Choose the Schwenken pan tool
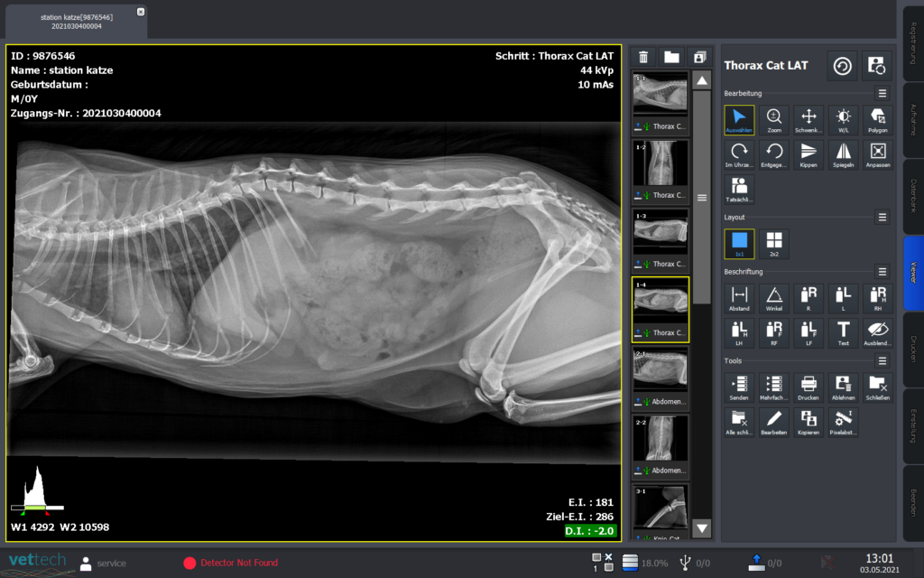Screen dimensions: 924x578 (x=808, y=120)
